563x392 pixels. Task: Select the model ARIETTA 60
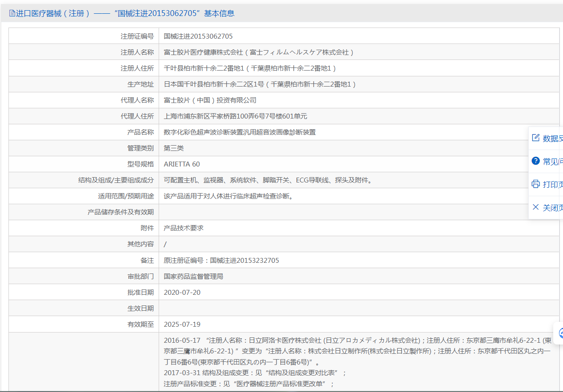tap(182, 164)
